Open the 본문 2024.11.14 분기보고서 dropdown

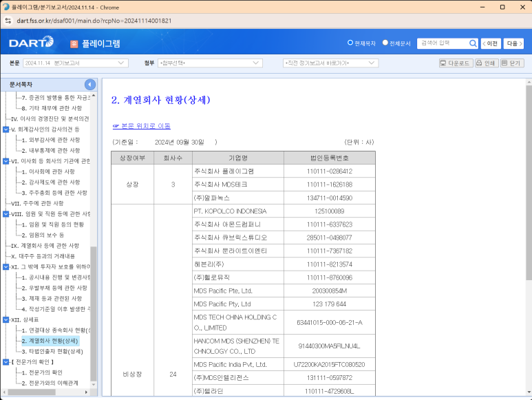click(76, 63)
